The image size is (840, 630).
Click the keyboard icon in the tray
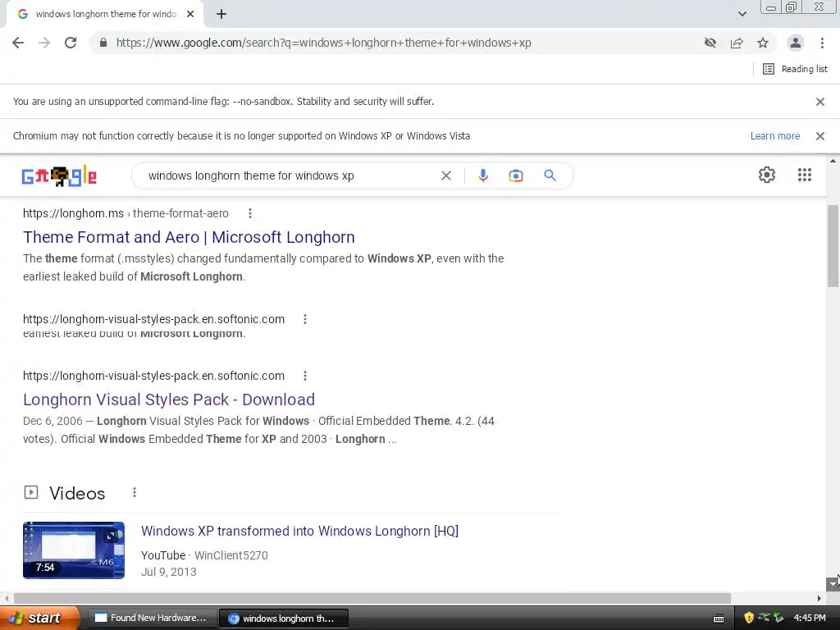point(719,619)
